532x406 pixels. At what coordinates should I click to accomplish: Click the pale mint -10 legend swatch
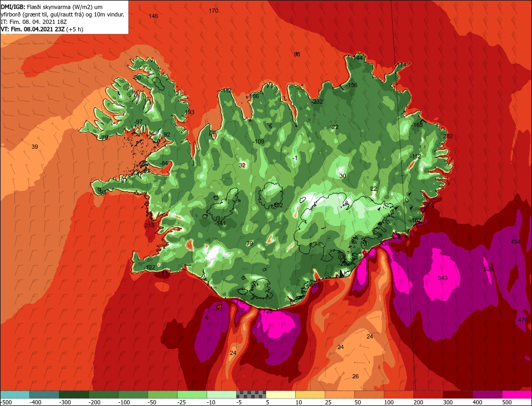tap(221, 394)
